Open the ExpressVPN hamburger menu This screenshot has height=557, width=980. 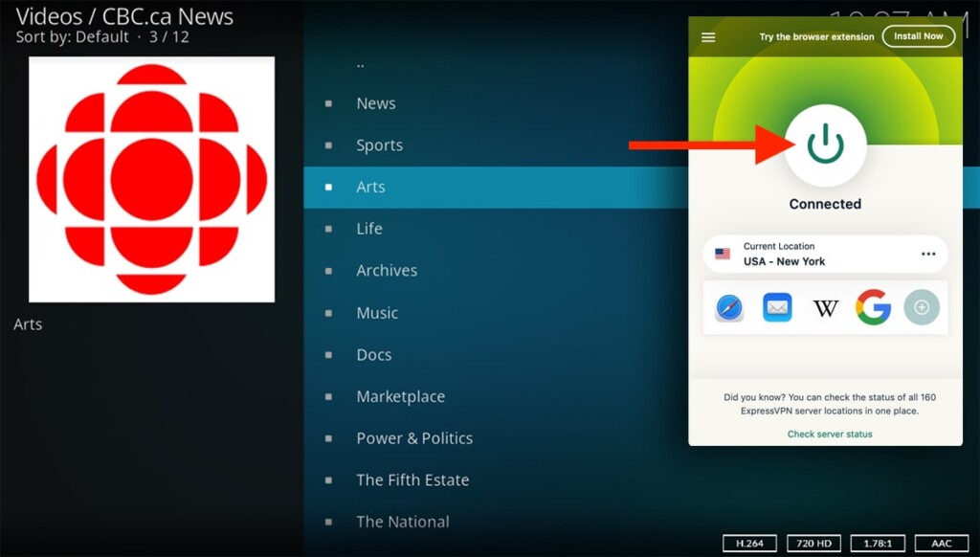click(x=708, y=37)
